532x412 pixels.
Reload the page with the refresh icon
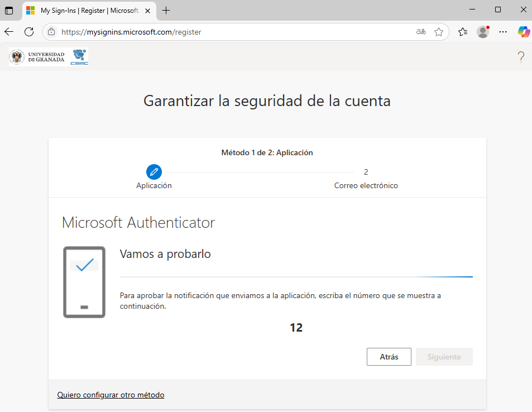point(29,32)
